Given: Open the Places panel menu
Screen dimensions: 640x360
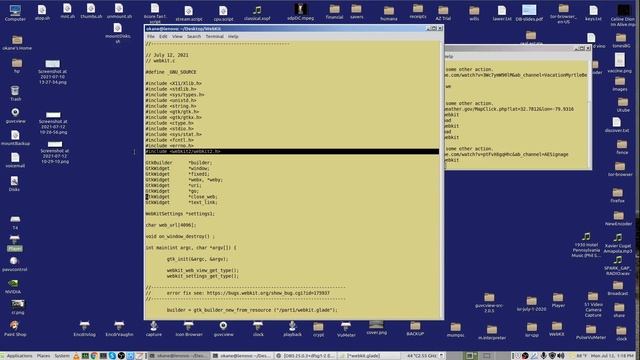Looking at the screenshot, I should (x=43, y=356).
